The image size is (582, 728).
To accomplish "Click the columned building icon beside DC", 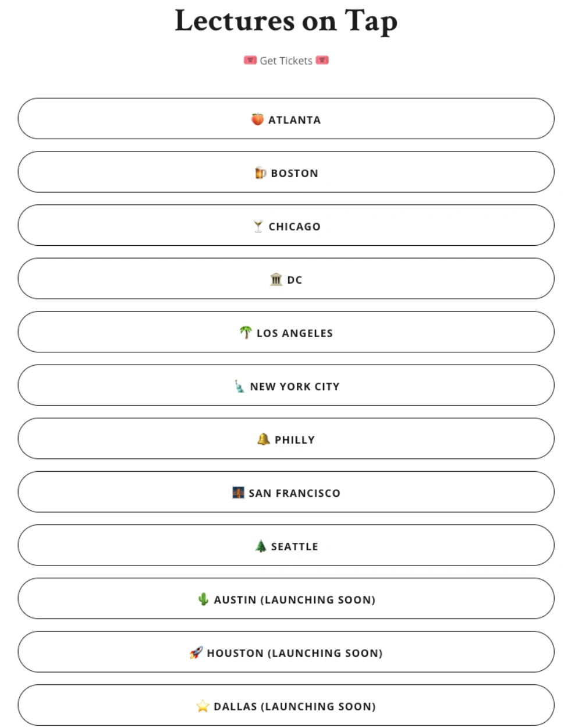I will [276, 280].
